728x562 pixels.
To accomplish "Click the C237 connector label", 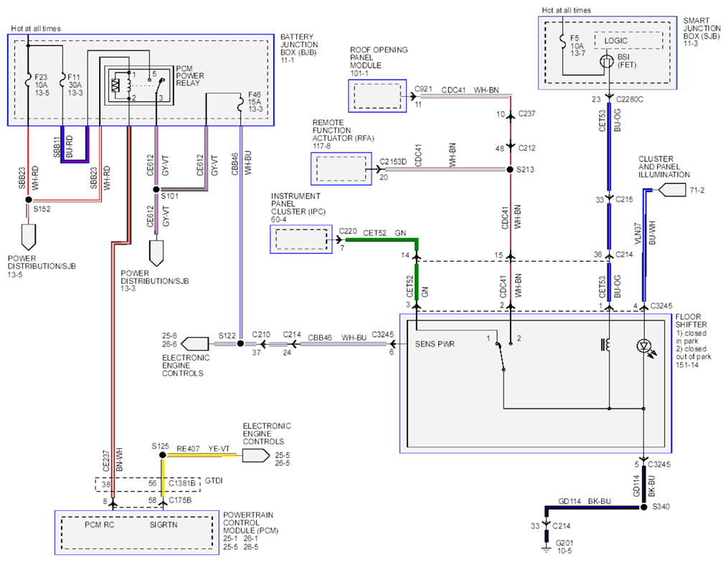I will pyautogui.click(x=526, y=114).
